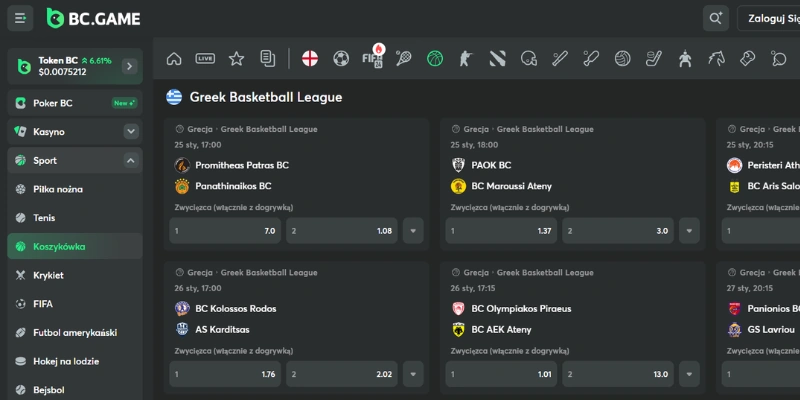Bet on PAOK BC at odds 1.37
This screenshot has height=400, width=800.
501,231
